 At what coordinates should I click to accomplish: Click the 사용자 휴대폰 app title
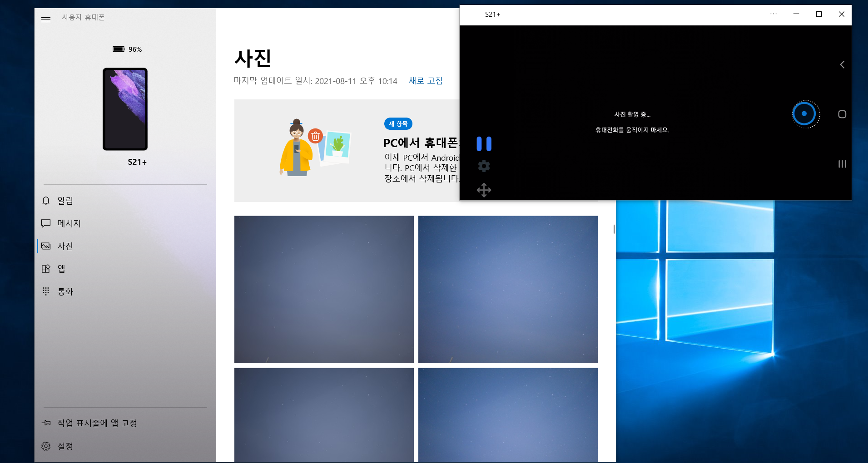click(x=83, y=17)
